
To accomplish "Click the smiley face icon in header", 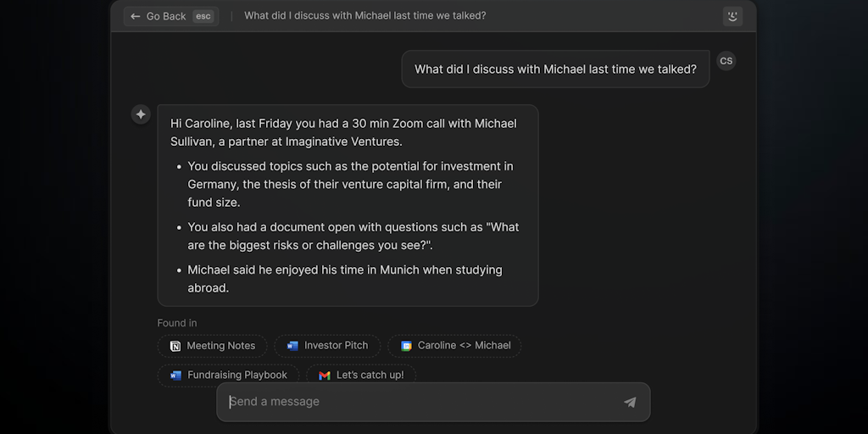I will (x=732, y=16).
